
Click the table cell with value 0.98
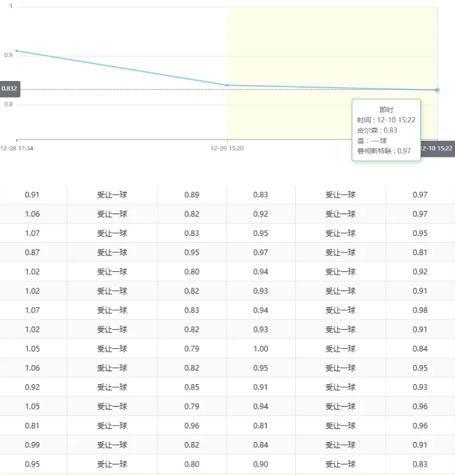click(420, 310)
